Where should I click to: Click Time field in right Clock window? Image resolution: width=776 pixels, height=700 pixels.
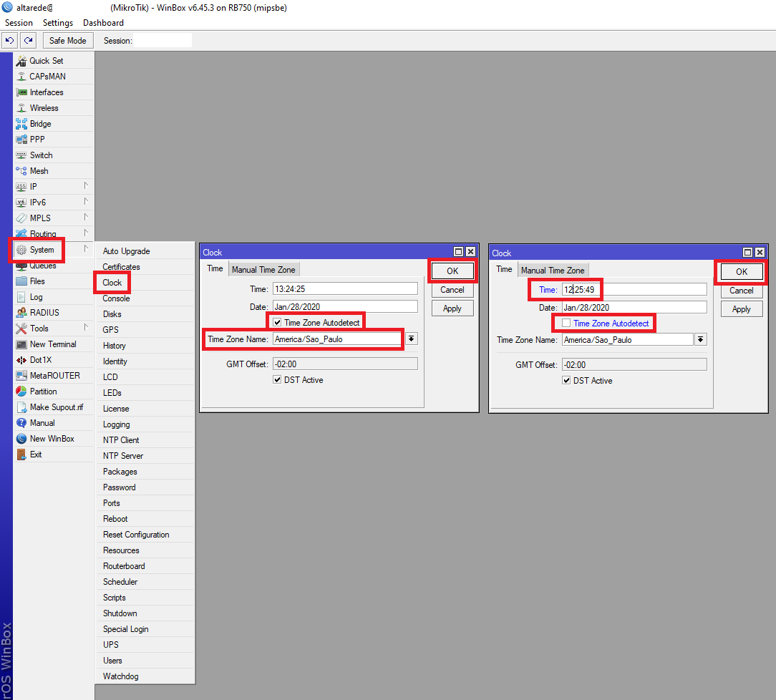tap(634, 290)
